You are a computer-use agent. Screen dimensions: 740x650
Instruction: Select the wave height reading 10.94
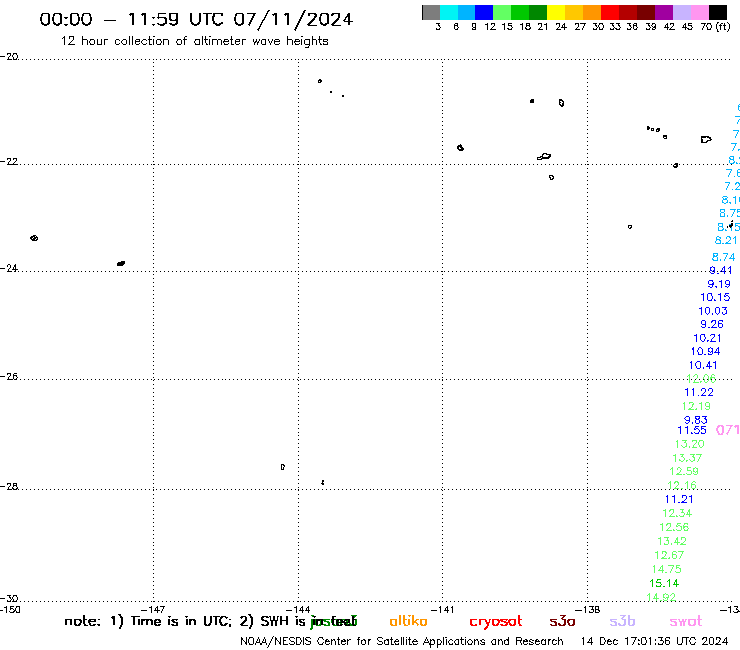coord(706,352)
